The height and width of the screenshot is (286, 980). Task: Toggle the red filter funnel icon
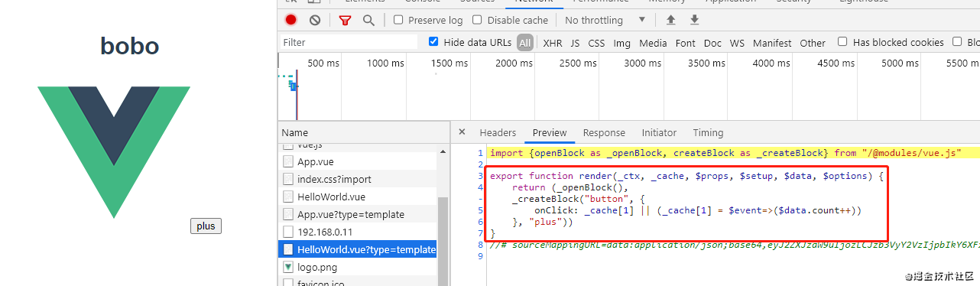[x=345, y=20]
